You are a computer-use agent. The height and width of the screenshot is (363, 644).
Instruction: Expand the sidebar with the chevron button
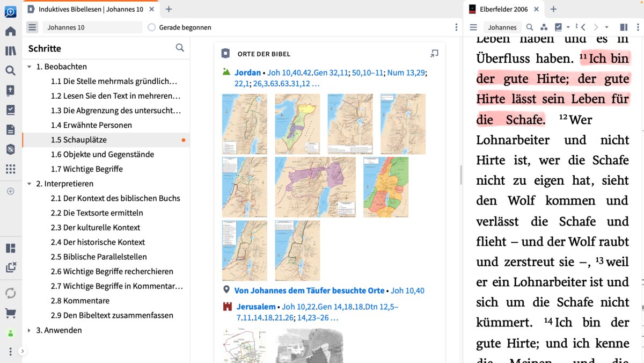(x=23, y=351)
